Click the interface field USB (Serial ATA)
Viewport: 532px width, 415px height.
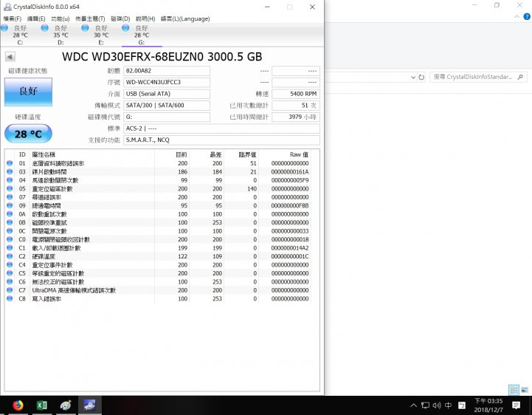click(x=167, y=94)
